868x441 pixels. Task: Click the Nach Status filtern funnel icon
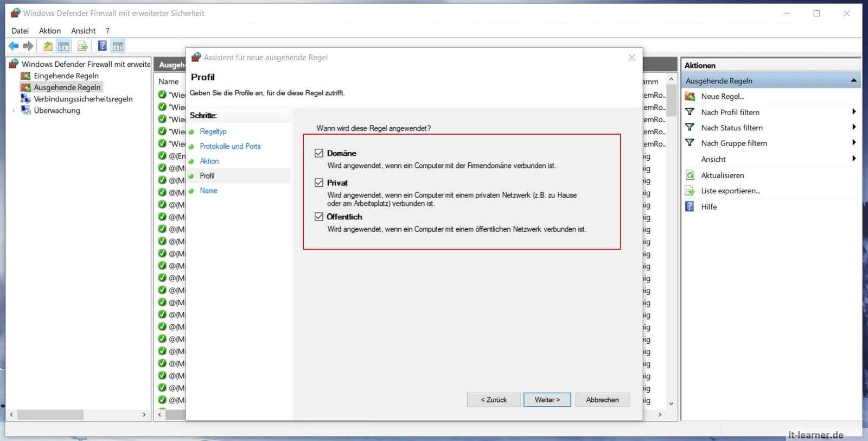[690, 128]
